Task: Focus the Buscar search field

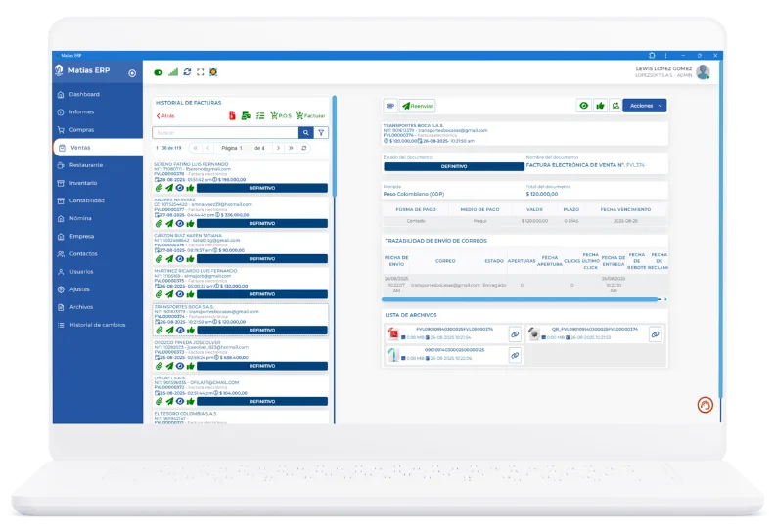Action: pos(225,132)
